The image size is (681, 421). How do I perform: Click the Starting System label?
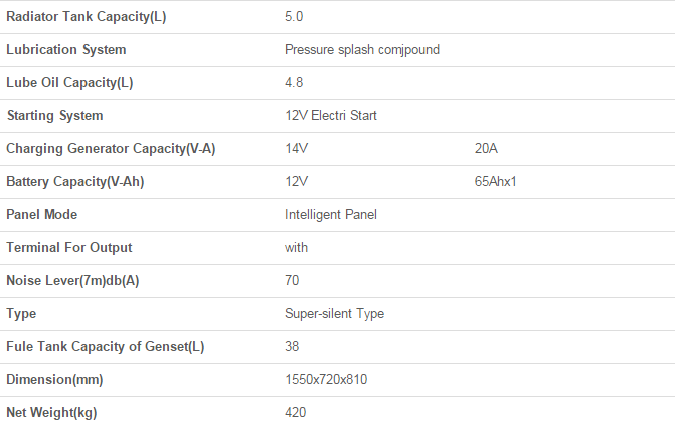pyautogui.click(x=55, y=116)
